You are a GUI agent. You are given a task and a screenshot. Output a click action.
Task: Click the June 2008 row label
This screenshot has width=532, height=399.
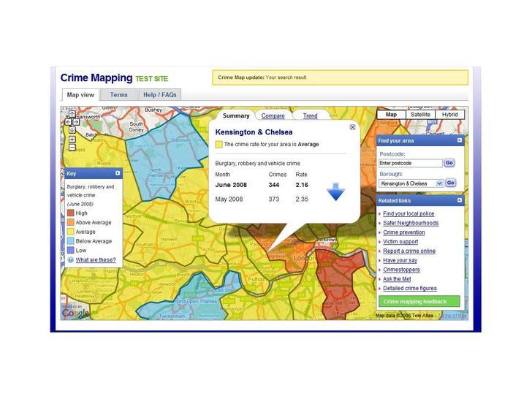tap(231, 185)
